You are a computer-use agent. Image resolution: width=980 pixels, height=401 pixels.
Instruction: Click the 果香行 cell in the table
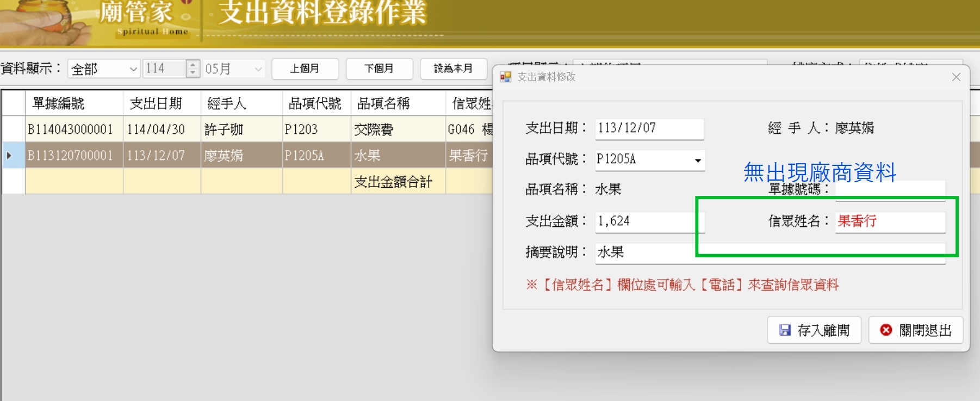469,156
